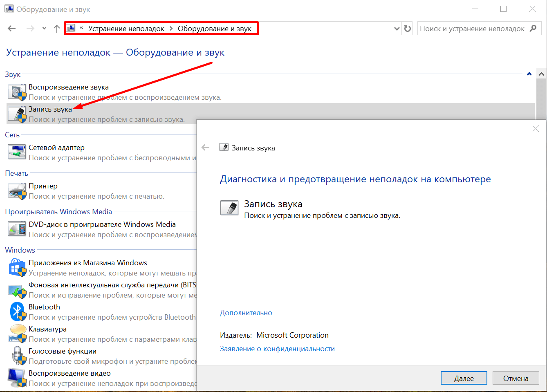Collapse the Sound category with the chevron

pos(529,74)
